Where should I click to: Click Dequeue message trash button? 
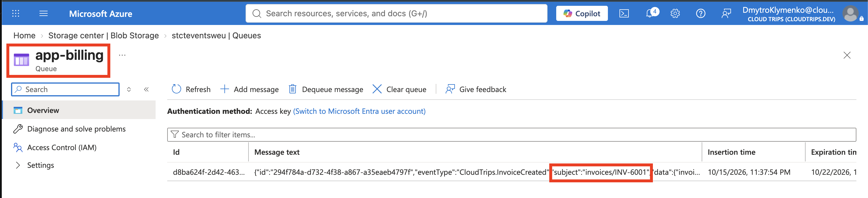(x=326, y=89)
